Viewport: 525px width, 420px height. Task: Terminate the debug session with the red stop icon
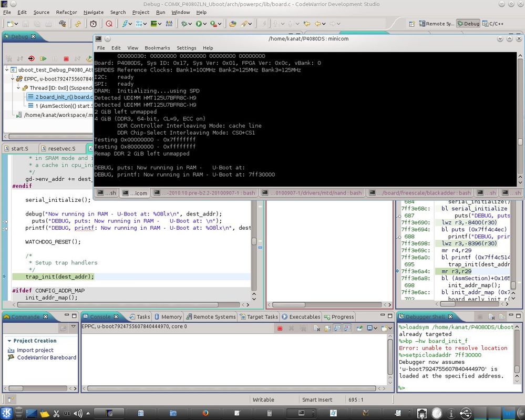click(66, 58)
